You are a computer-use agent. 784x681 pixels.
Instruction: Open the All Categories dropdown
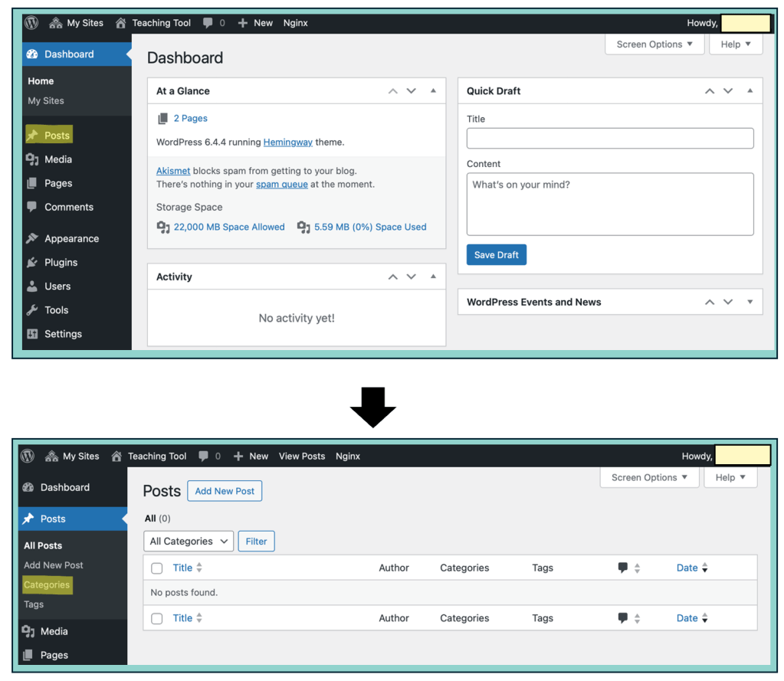point(189,541)
